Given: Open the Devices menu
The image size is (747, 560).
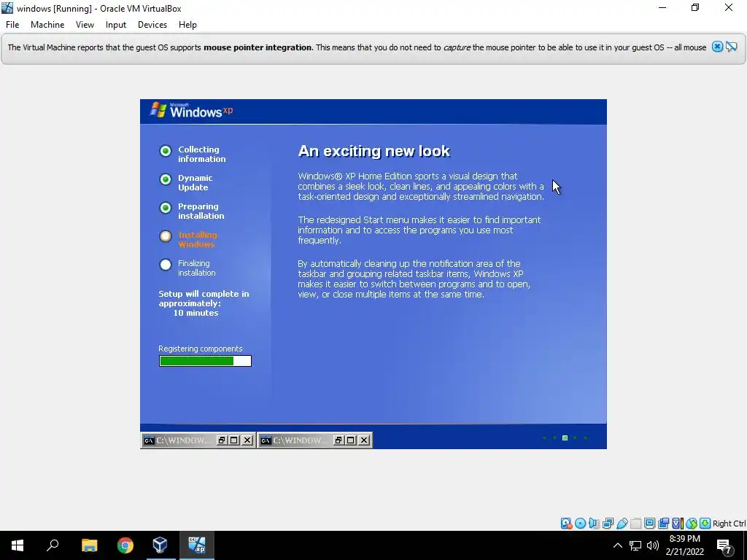Looking at the screenshot, I should tap(152, 25).
